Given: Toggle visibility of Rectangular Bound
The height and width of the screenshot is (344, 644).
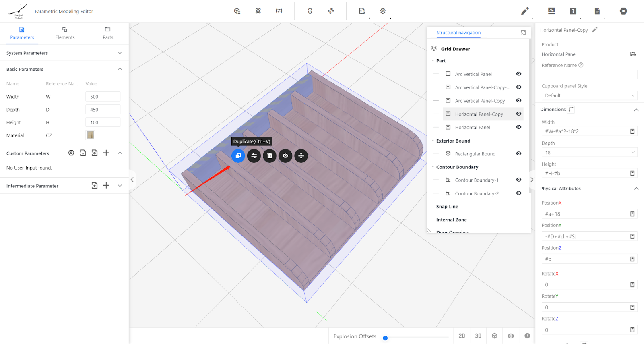Looking at the screenshot, I should 518,153.
